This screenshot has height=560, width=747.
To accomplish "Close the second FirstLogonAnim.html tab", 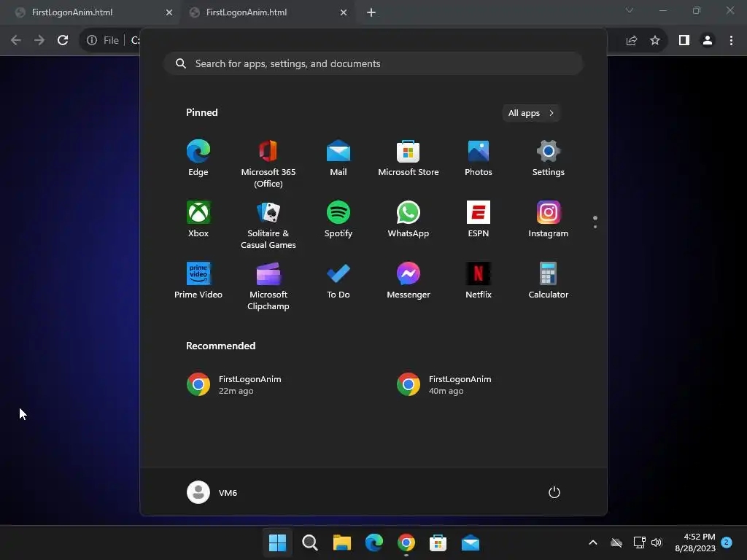I will (x=344, y=12).
